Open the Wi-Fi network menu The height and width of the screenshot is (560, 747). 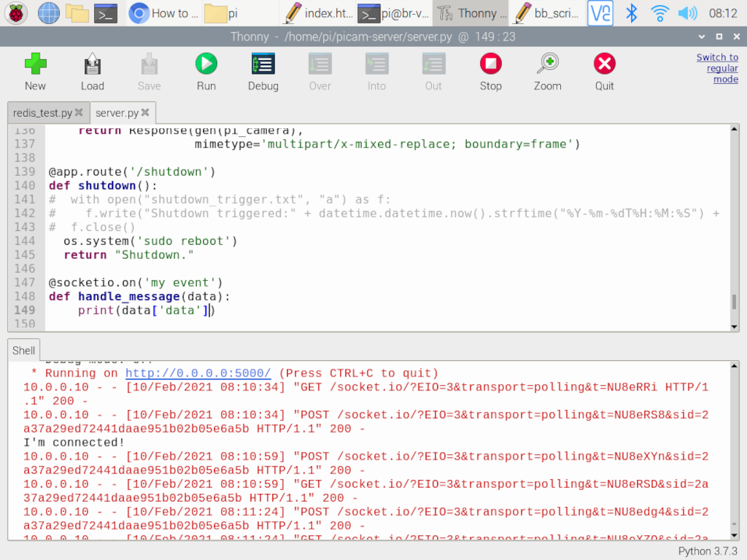click(660, 13)
